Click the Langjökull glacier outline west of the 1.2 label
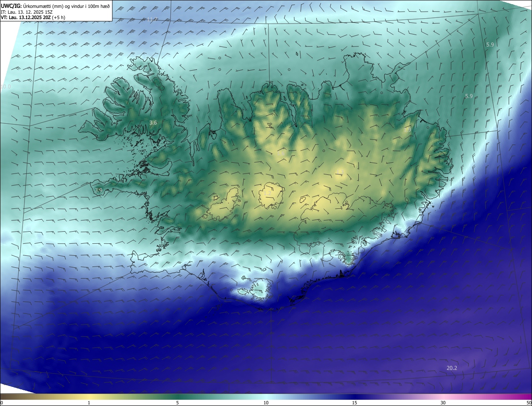Screen dimensions: 532x406 [223, 203]
